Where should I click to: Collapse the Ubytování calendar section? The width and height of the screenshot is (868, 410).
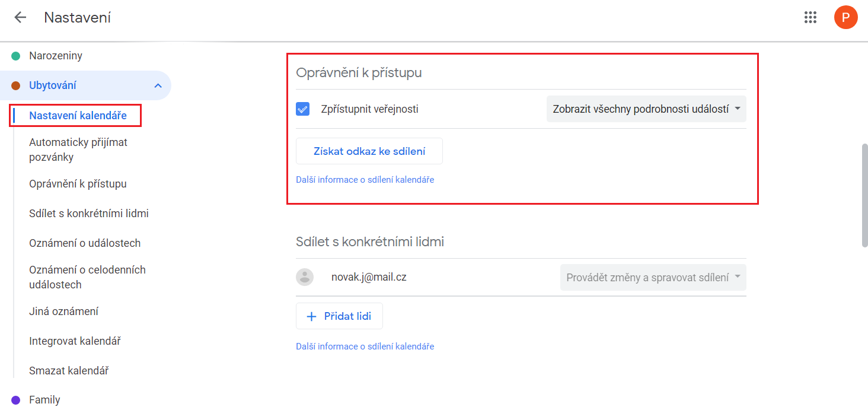(x=158, y=85)
